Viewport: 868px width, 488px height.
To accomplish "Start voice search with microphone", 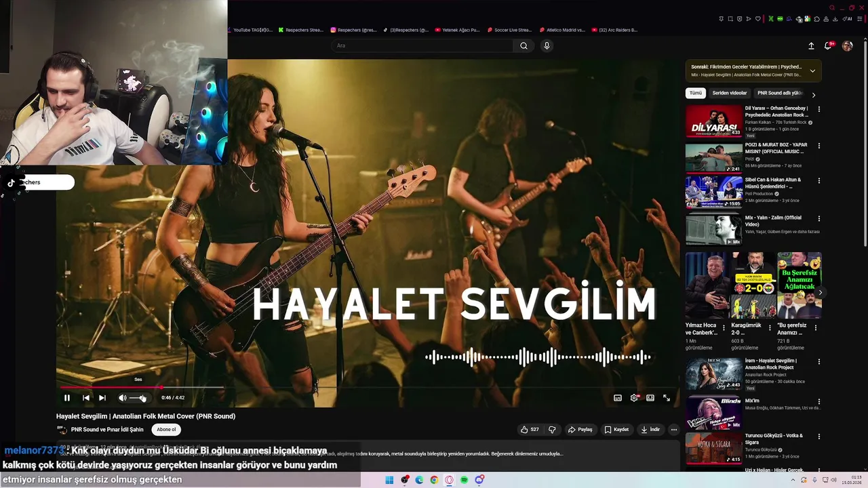I will click(x=547, y=45).
